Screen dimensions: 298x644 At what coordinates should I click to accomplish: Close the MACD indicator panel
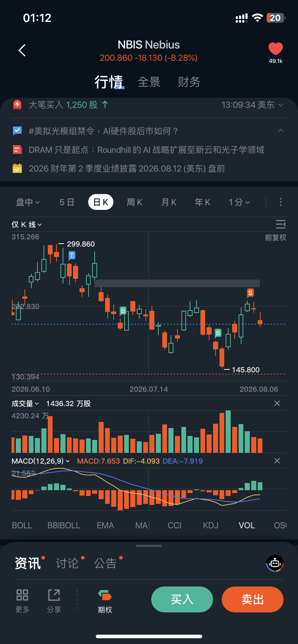(277, 461)
